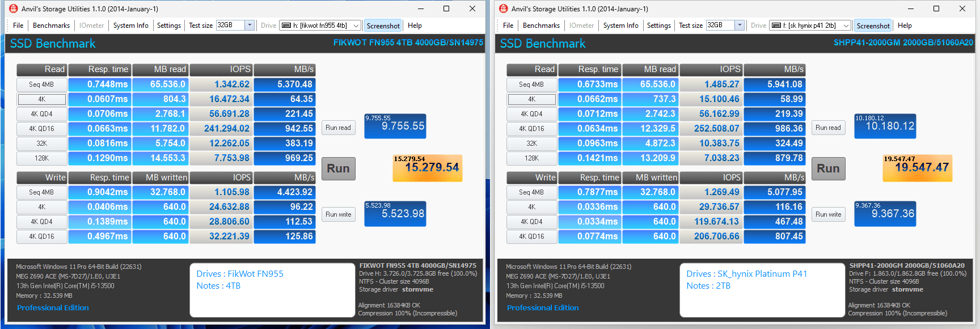Click IOmeter item in left window menu bar
The image size is (980, 329).
pos(91,26)
